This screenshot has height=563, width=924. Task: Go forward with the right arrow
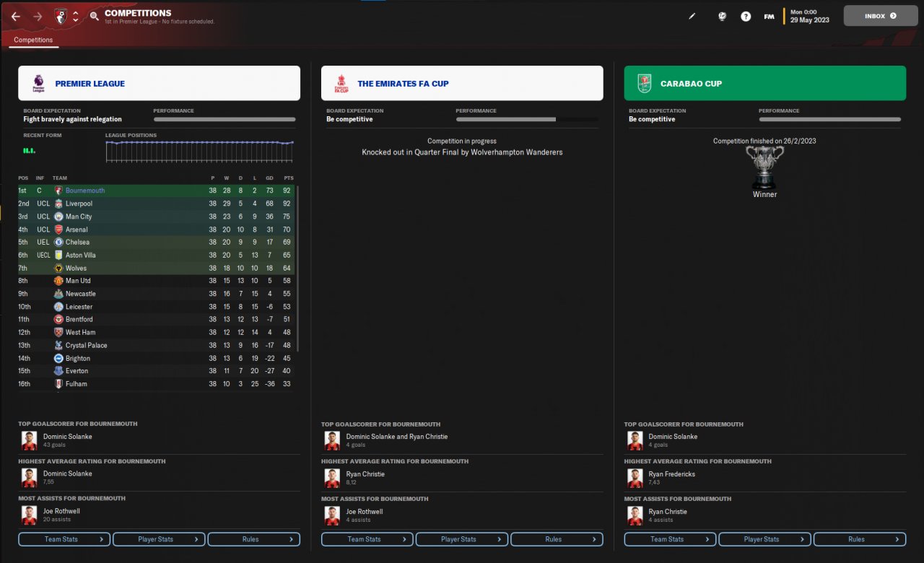(38, 16)
